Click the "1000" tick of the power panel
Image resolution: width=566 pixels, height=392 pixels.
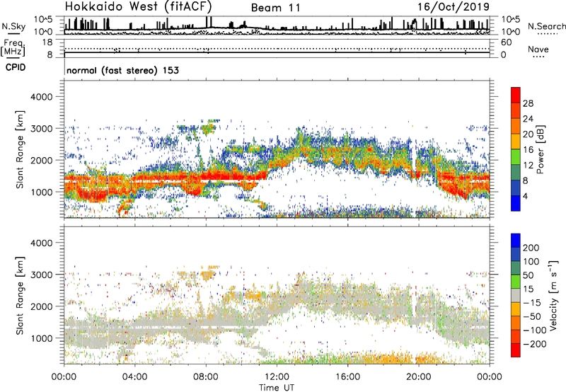41,192
